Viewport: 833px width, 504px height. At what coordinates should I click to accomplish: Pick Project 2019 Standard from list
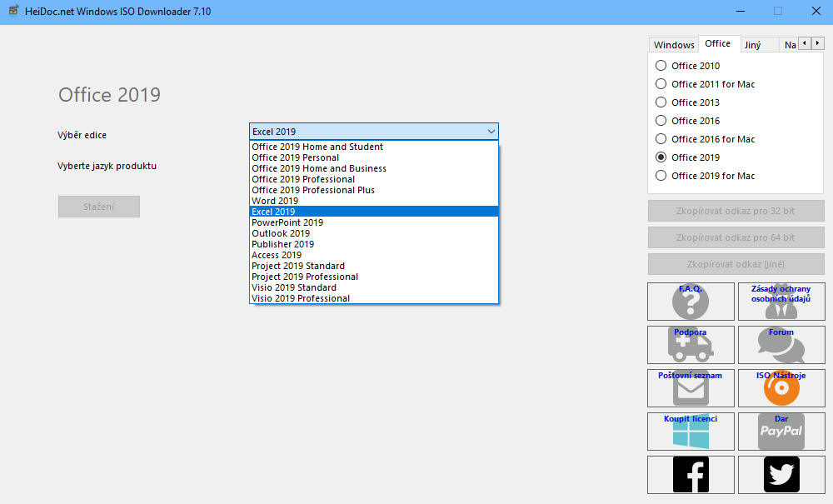[x=374, y=266]
